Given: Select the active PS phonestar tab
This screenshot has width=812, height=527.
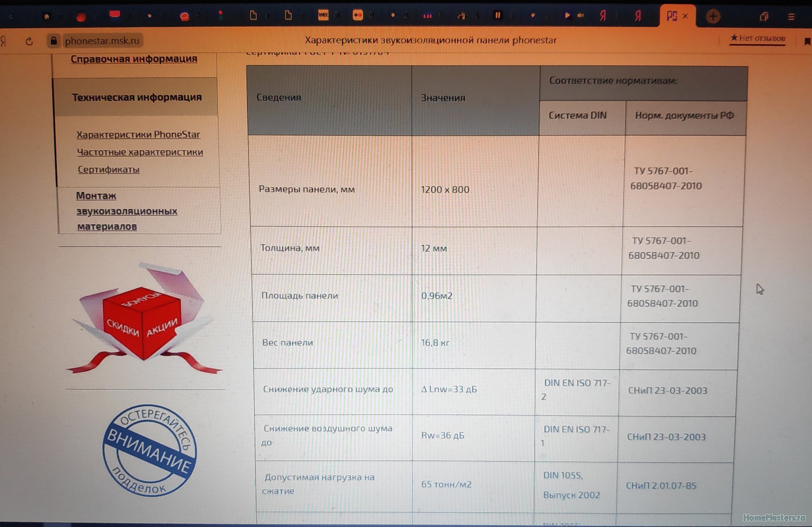Looking at the screenshot, I should click(677, 16).
